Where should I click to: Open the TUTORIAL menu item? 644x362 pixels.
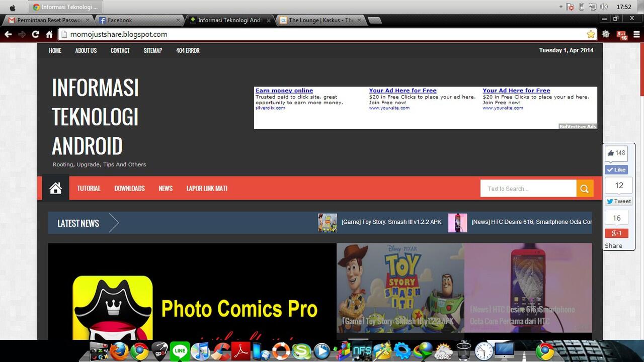pyautogui.click(x=89, y=188)
